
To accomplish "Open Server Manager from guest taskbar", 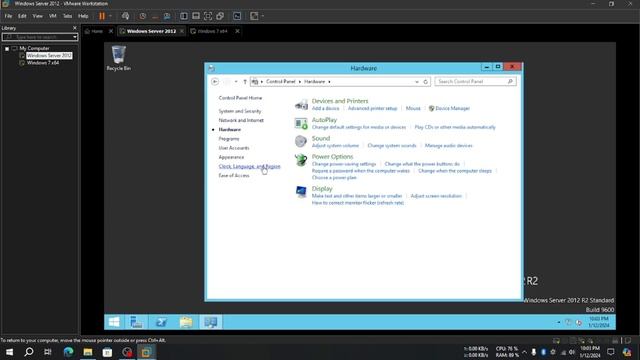I will tap(136, 322).
